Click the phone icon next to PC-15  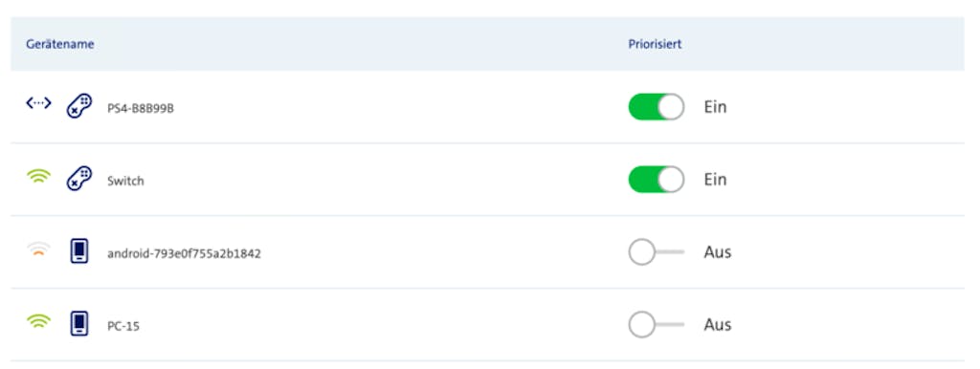(79, 323)
